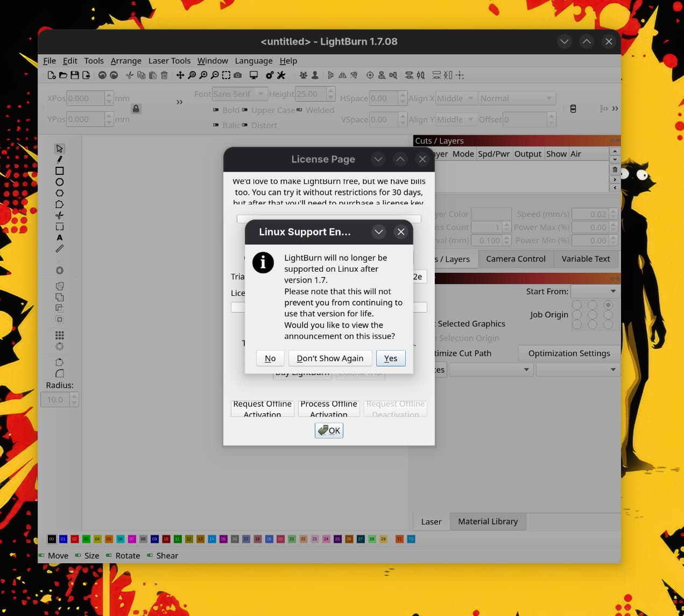
Task: Click the Save floppy disk icon
Action: 75,75
